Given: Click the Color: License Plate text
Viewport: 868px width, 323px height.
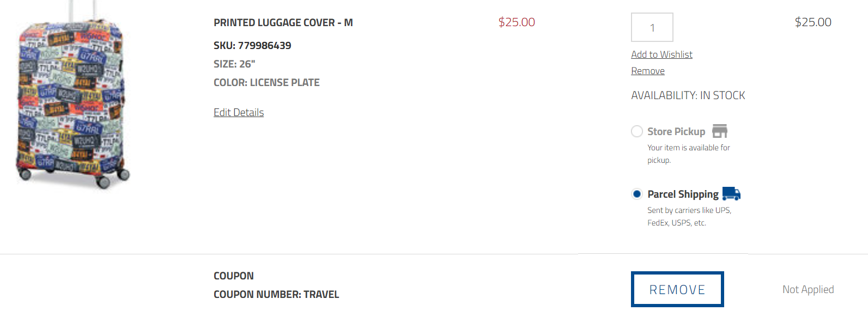Looking at the screenshot, I should point(266,83).
